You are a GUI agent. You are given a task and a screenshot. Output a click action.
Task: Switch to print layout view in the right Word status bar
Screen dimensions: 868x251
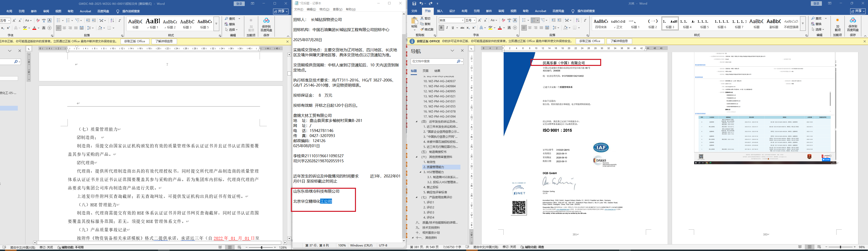coord(810,247)
